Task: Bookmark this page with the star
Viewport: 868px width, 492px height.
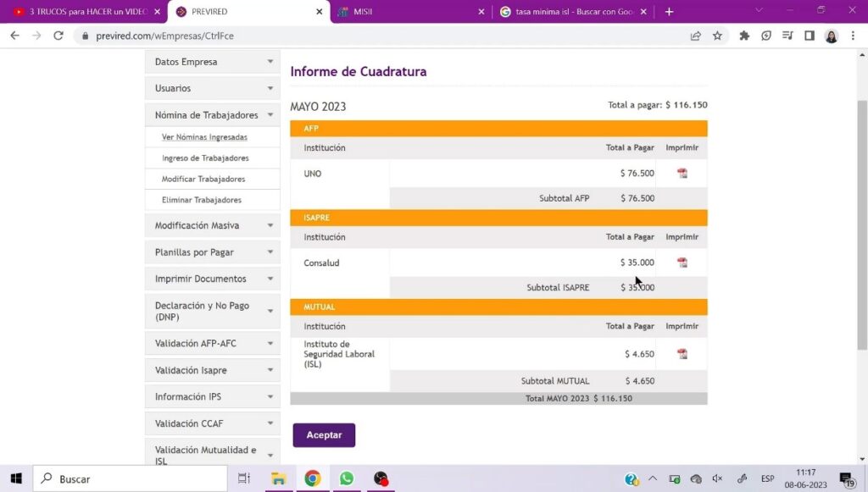Action: tap(717, 36)
